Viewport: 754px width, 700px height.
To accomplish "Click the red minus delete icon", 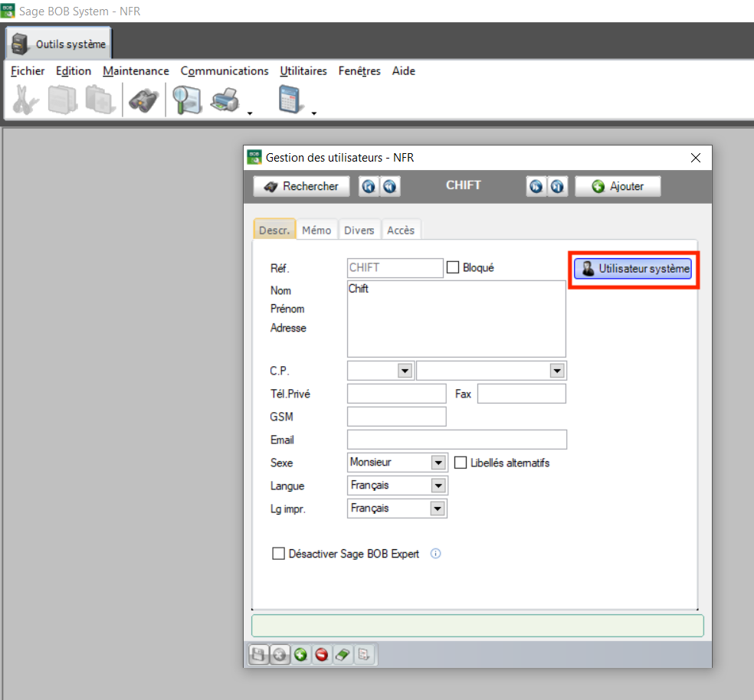I will [x=322, y=655].
